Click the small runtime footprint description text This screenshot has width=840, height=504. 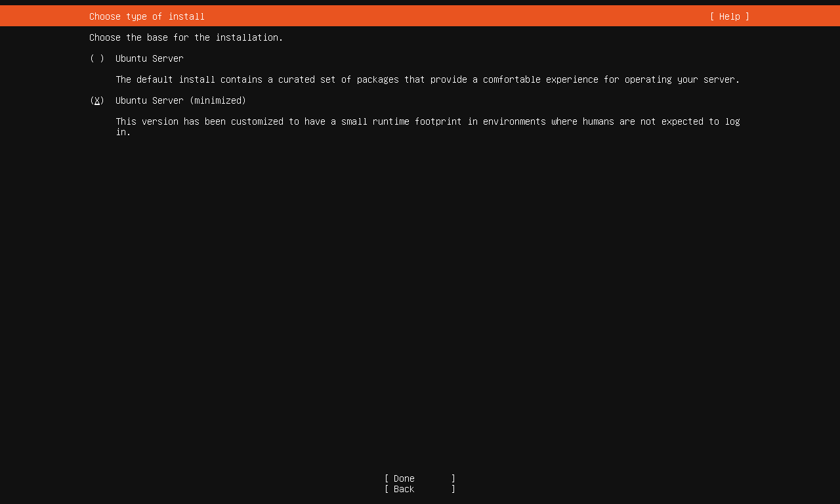428,127
